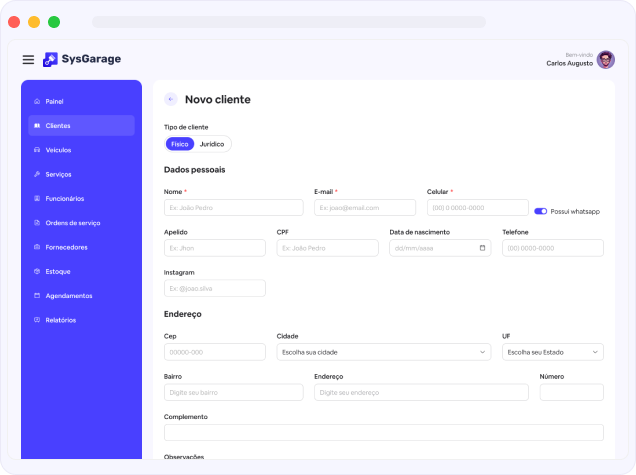Click the SysGarage logo icon
The image size is (636, 475).
click(x=50, y=60)
